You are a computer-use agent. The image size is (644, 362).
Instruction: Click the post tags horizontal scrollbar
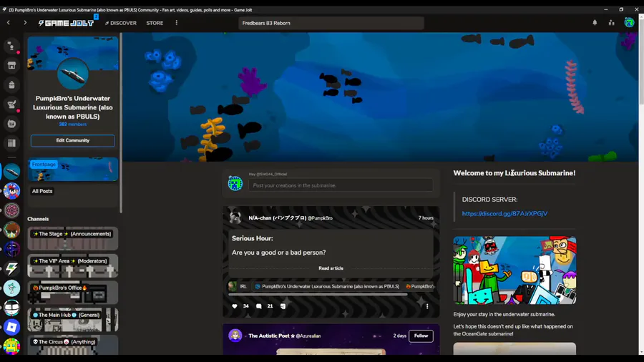click(318, 295)
